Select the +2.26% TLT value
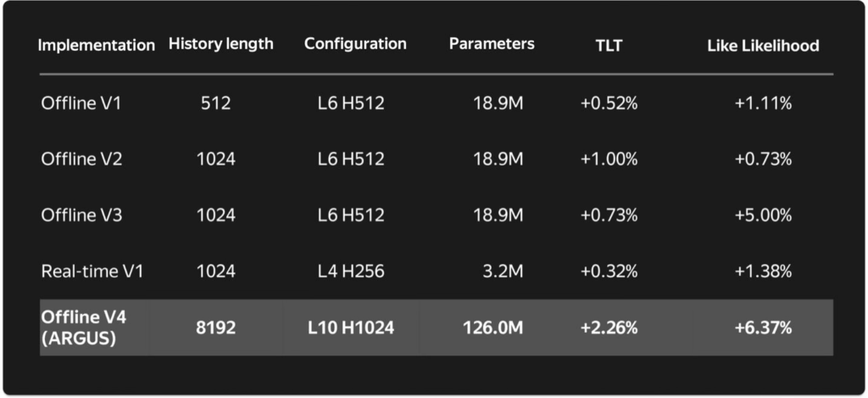 pos(609,328)
